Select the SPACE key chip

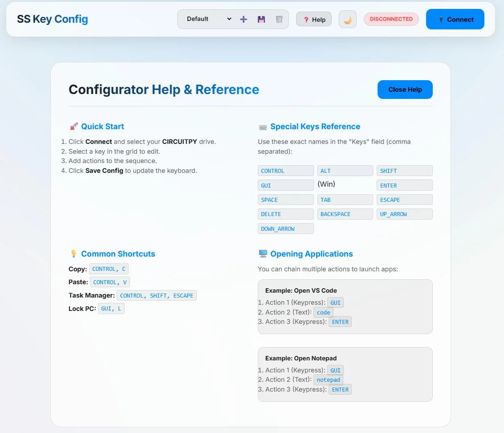[285, 200]
